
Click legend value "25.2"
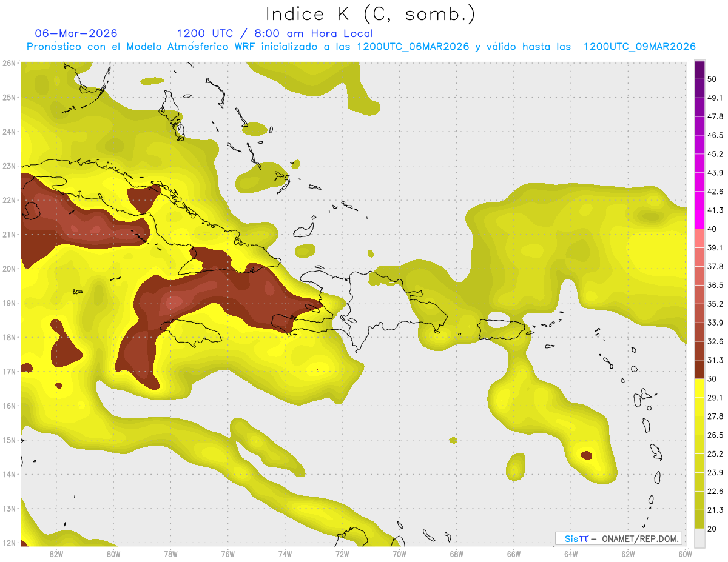point(715,454)
